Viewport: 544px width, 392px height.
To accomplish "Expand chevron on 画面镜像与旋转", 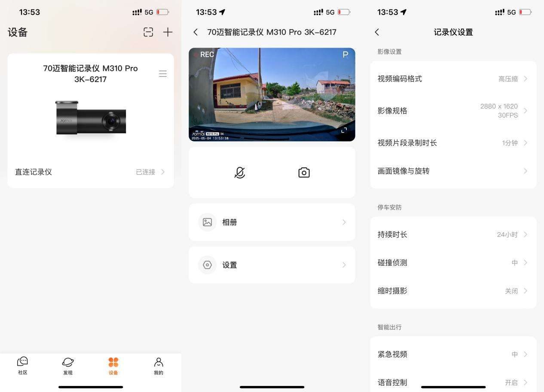I will pos(526,171).
